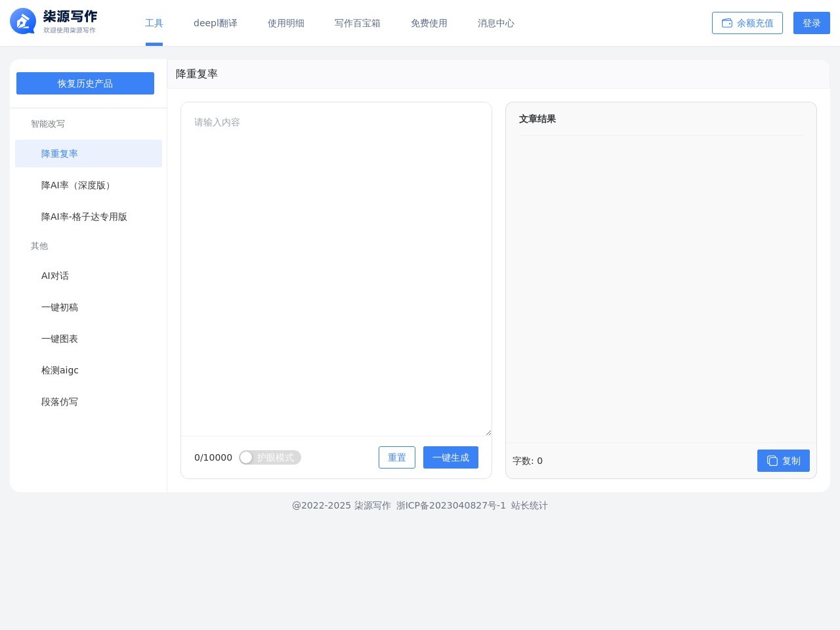Select 免费使用 in the navigation bar
Screen dimensions: 840x630
(x=429, y=23)
